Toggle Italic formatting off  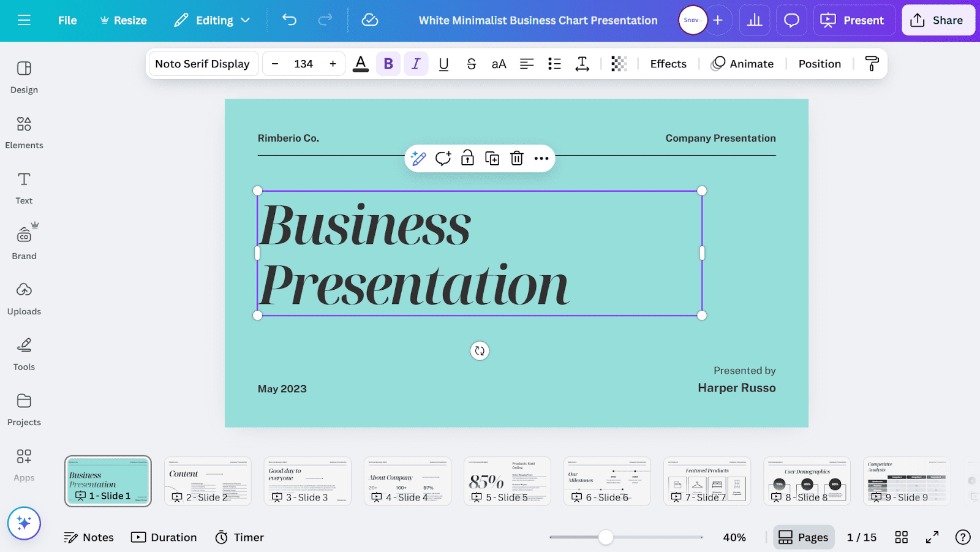pos(416,64)
